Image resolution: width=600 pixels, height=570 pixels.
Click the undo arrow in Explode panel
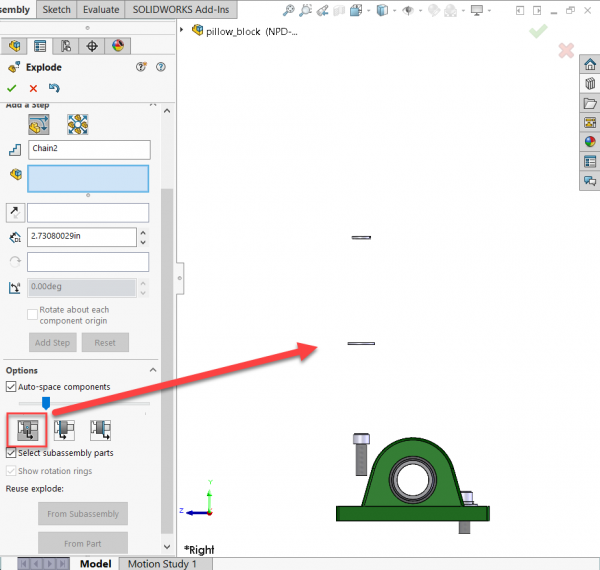point(54,88)
